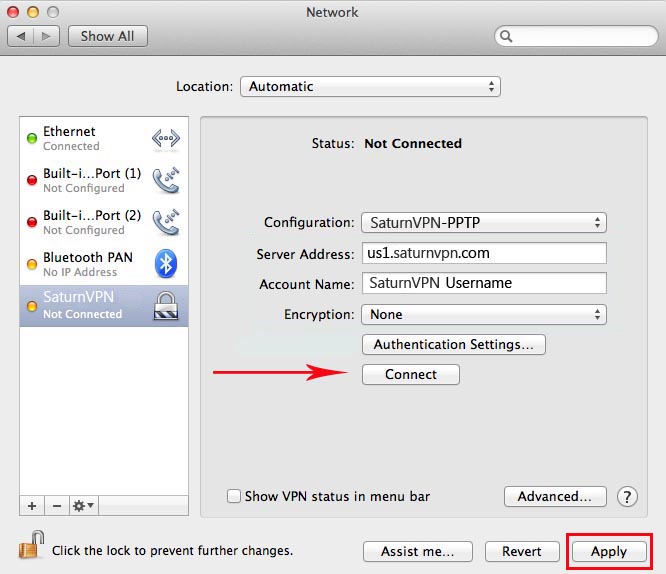This screenshot has height=574, width=666.
Task: Open help with the question mark button
Action: tap(627, 497)
